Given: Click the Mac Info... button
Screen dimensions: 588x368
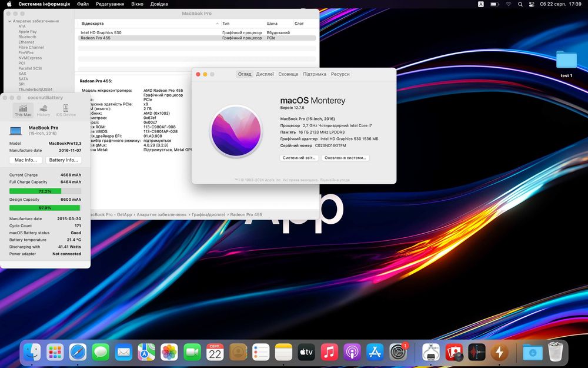Looking at the screenshot, I should coord(26,160).
